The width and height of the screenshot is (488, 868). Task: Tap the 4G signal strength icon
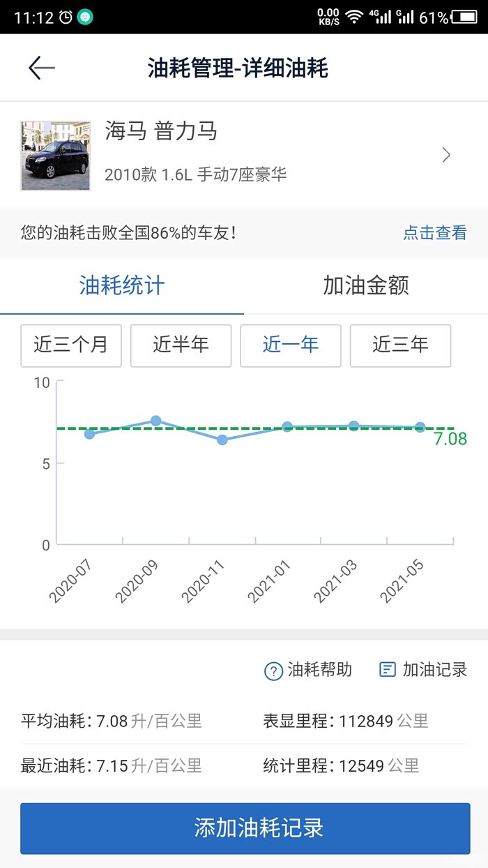click(381, 17)
